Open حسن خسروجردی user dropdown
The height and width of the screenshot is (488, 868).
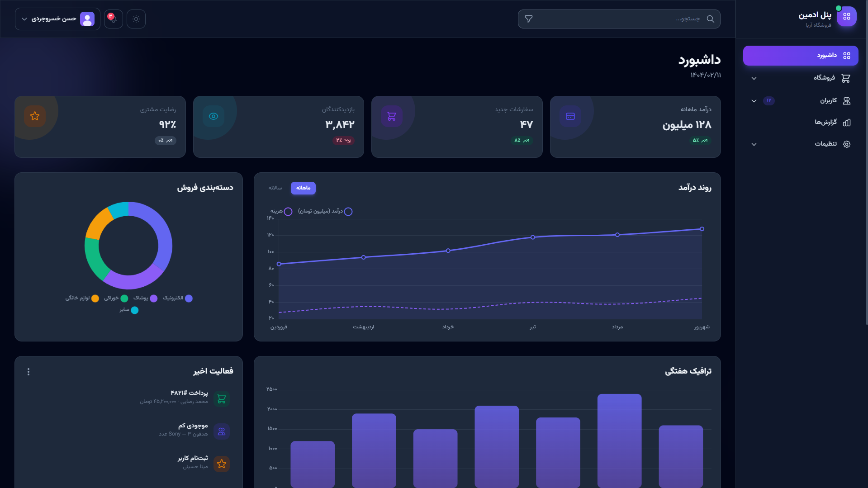tap(57, 19)
